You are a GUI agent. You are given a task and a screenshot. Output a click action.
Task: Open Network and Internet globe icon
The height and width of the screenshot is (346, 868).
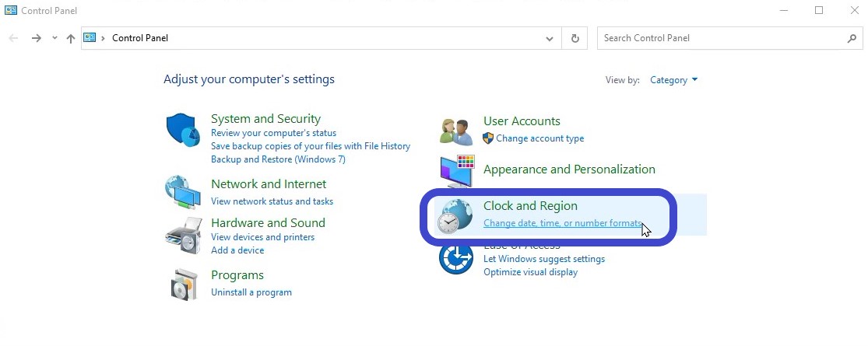pos(183,192)
